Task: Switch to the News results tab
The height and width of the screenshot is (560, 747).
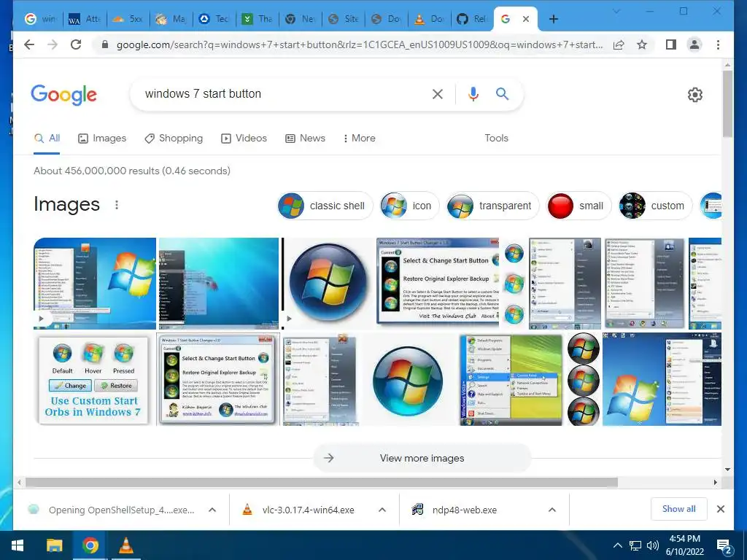Action: click(306, 138)
